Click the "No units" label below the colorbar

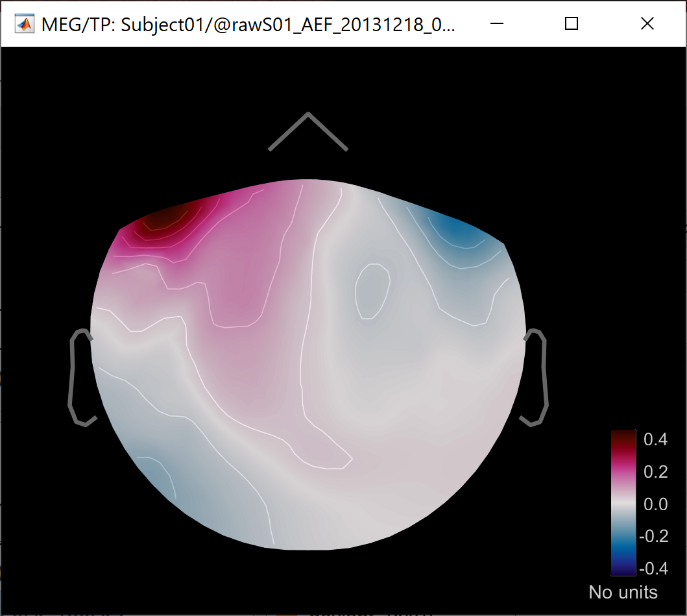623,592
